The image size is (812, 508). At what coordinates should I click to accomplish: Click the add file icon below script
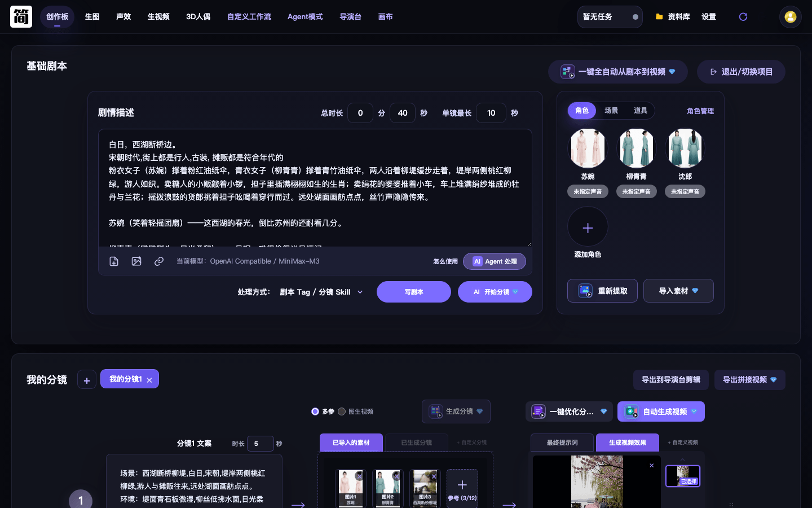point(114,261)
